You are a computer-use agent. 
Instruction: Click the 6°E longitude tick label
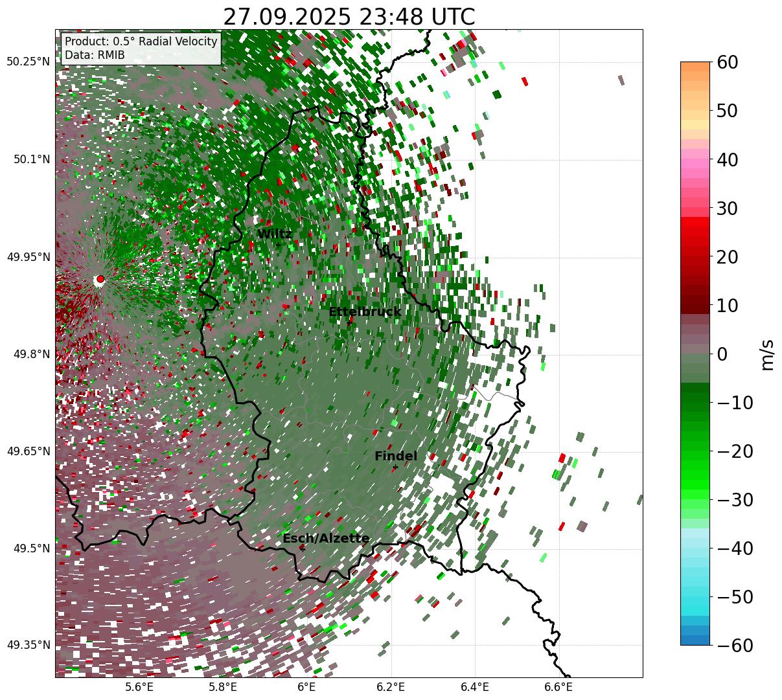[x=306, y=686]
